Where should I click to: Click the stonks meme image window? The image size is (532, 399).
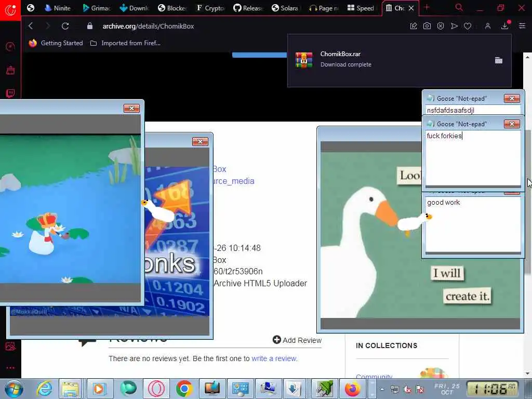pyautogui.click(x=177, y=241)
